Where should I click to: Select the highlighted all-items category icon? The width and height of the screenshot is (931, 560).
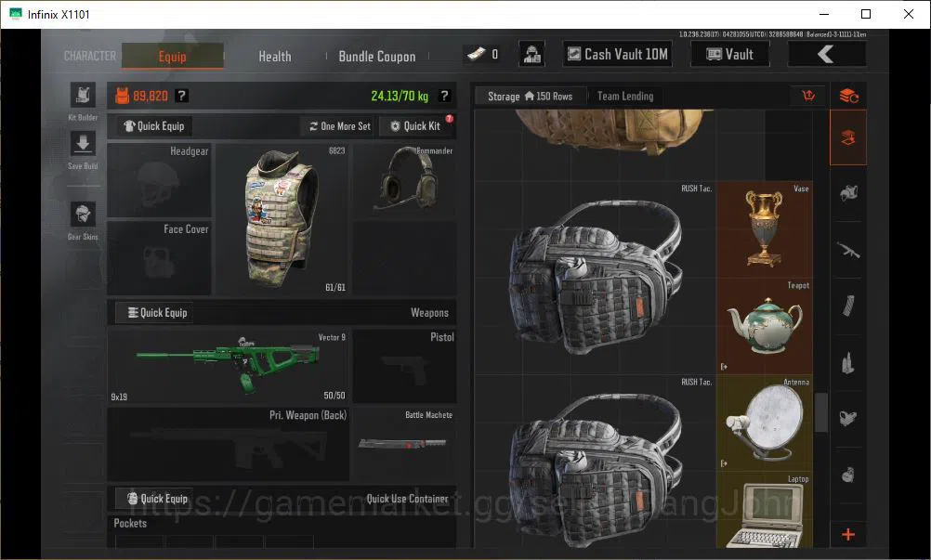pyautogui.click(x=848, y=138)
